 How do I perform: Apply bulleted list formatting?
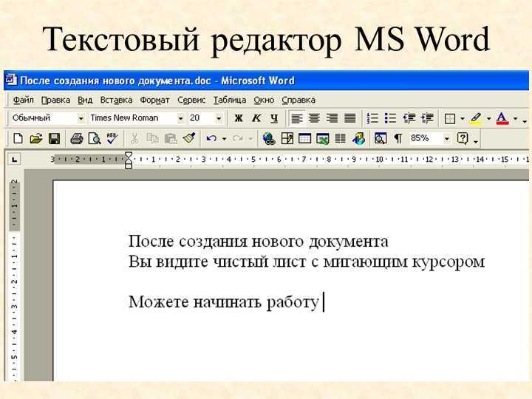pyautogui.click(x=391, y=118)
